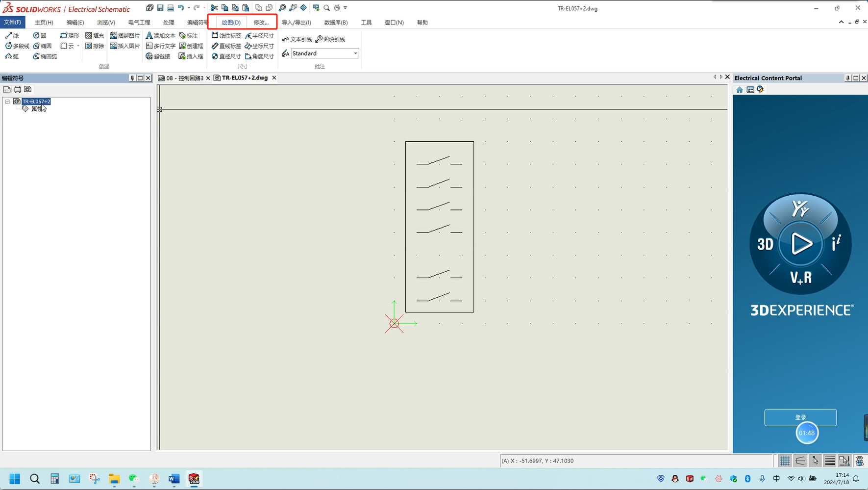Select the 半径尺寸 radius dimension tool

tap(260, 36)
